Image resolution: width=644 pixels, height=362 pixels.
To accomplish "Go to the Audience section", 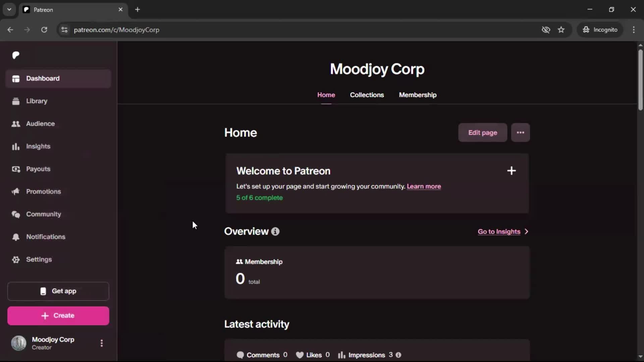I will tap(58, 124).
